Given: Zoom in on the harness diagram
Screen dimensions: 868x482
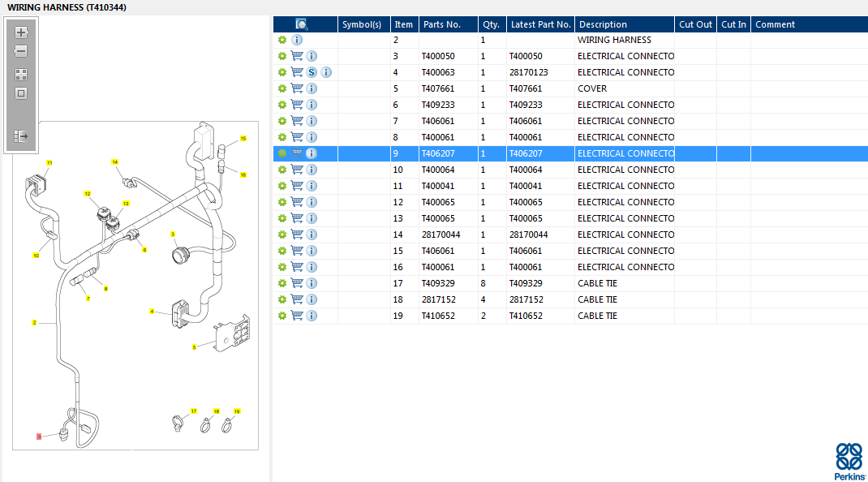Looking at the screenshot, I should tap(21, 32).
